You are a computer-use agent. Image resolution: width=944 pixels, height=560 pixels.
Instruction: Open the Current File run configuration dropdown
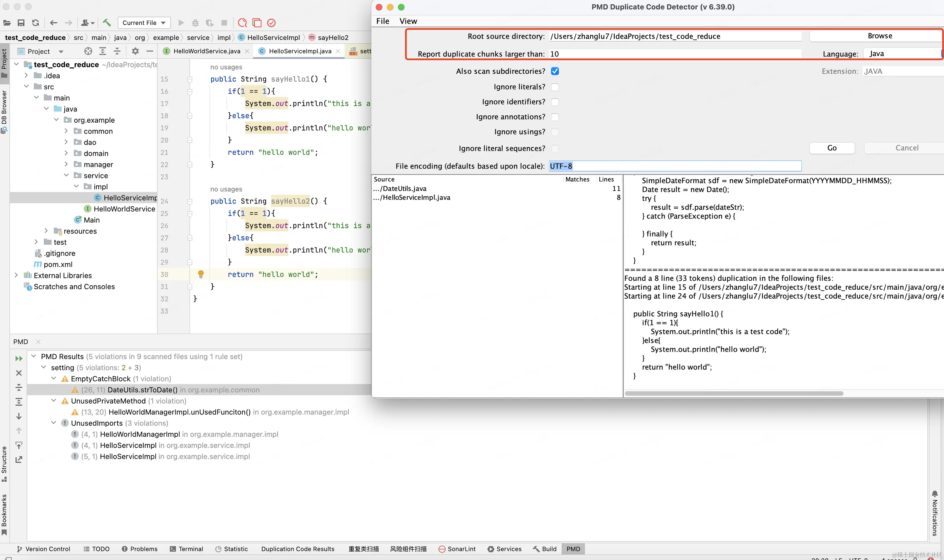[144, 23]
